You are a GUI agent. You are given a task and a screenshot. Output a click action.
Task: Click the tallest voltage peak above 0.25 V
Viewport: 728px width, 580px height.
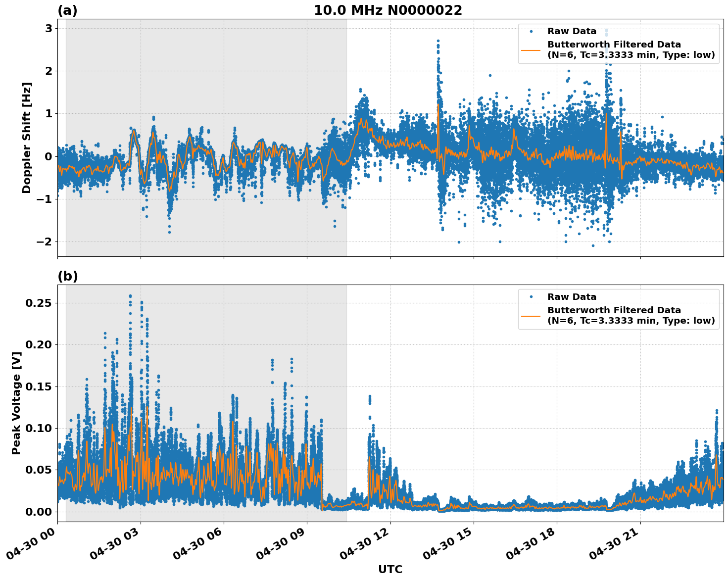pos(129,295)
